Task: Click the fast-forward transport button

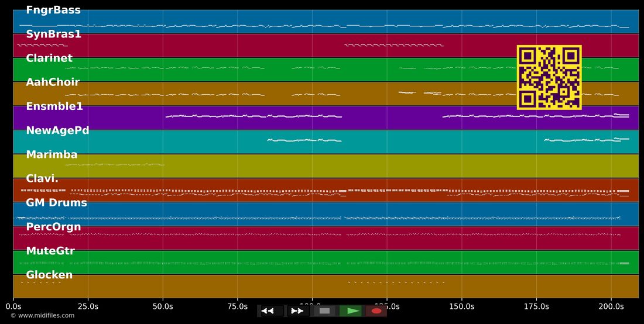Action: (297, 311)
